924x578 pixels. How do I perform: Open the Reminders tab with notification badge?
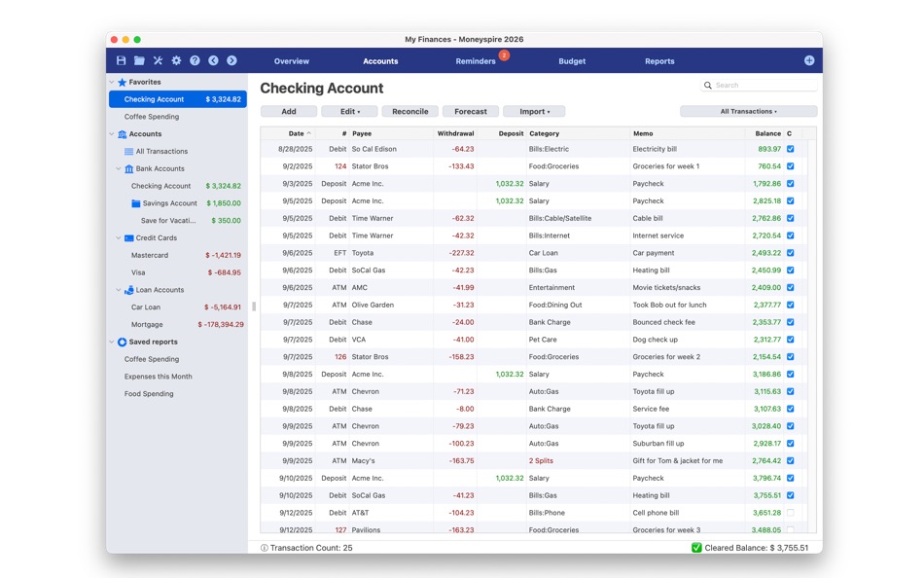tap(476, 60)
